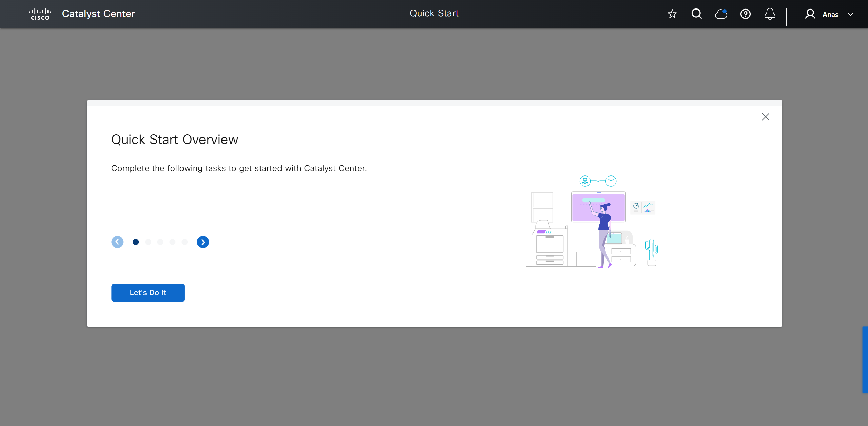This screenshot has width=868, height=426.
Task: Open the search magnifier icon
Action: pos(696,14)
